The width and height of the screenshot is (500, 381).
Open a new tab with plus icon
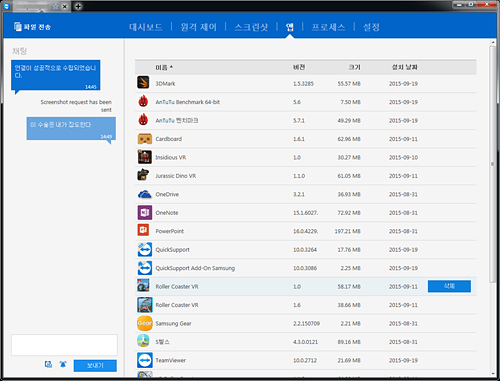(x=78, y=6)
